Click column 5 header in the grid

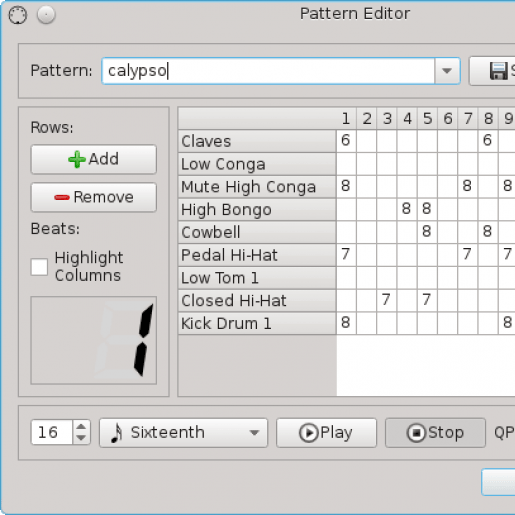427,119
